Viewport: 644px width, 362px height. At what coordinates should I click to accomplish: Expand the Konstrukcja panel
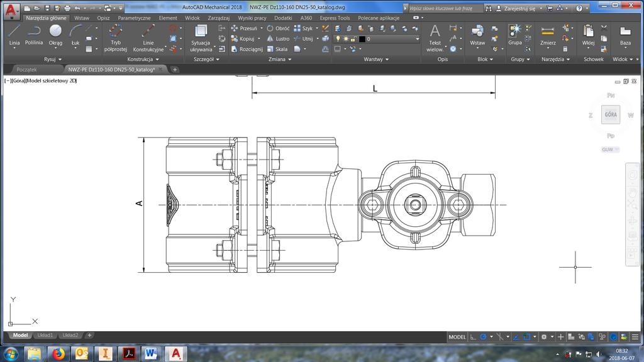pyautogui.click(x=143, y=59)
